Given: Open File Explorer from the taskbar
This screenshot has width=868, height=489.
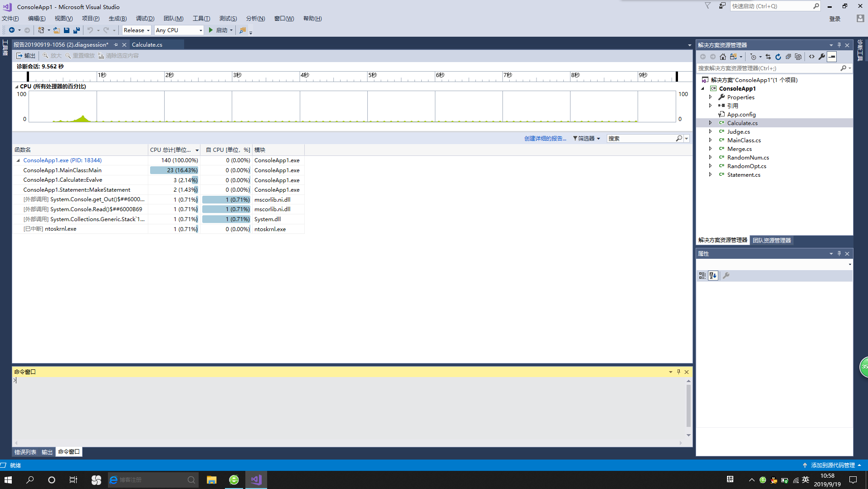Looking at the screenshot, I should (x=211, y=480).
